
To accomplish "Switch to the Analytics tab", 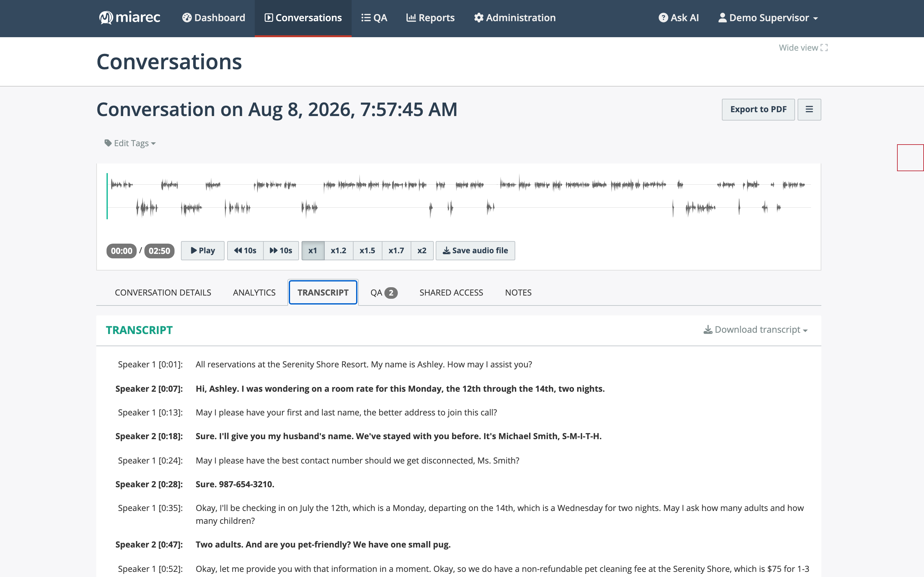I will pos(254,293).
